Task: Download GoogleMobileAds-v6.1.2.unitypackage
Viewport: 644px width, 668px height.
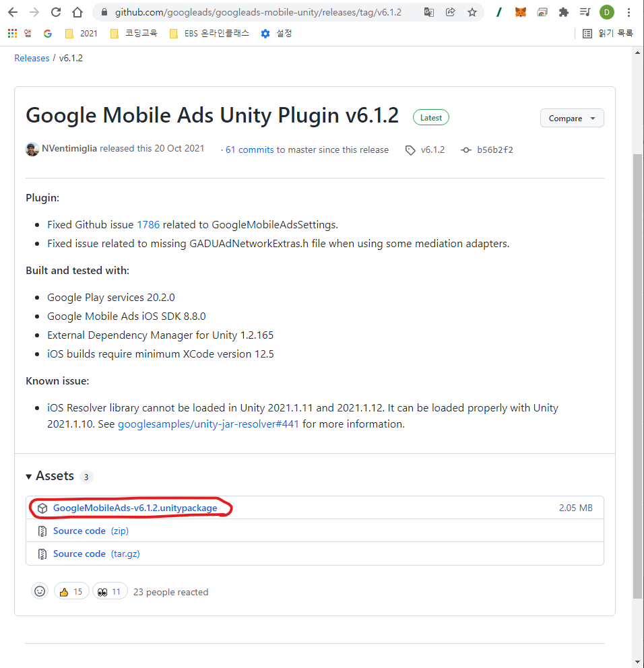Action: pyautogui.click(x=135, y=508)
